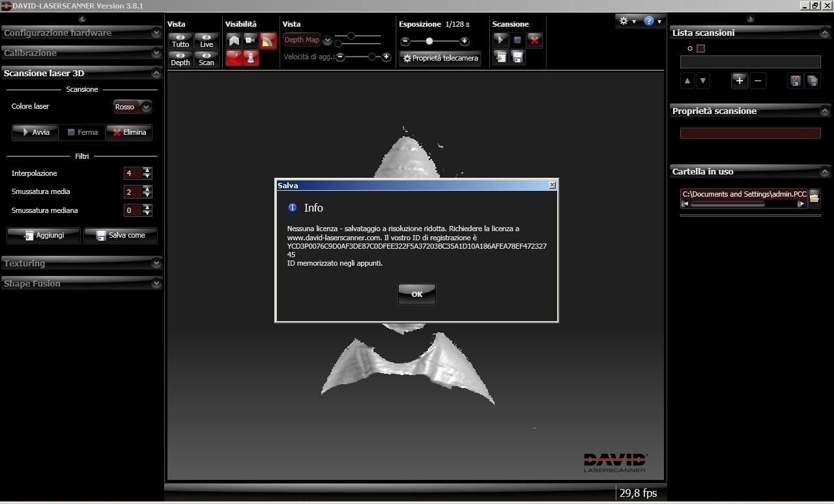Screen dimensions: 834x504
Task: Move the Velocità di agg. slider handle
Action: (372, 57)
